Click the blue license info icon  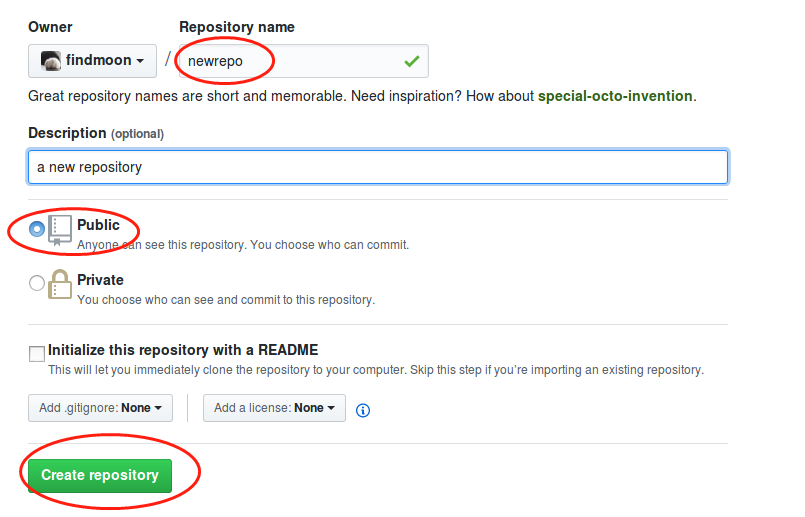363,409
